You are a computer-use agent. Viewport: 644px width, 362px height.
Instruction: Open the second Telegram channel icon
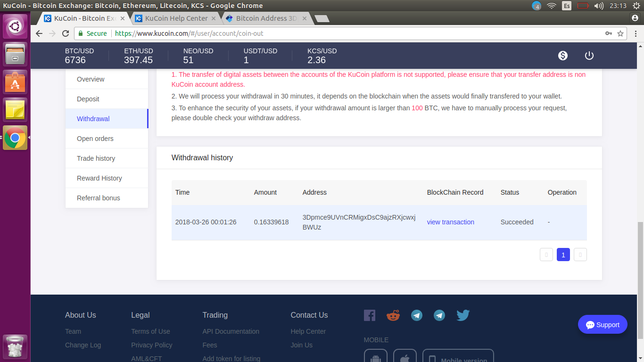point(439,315)
